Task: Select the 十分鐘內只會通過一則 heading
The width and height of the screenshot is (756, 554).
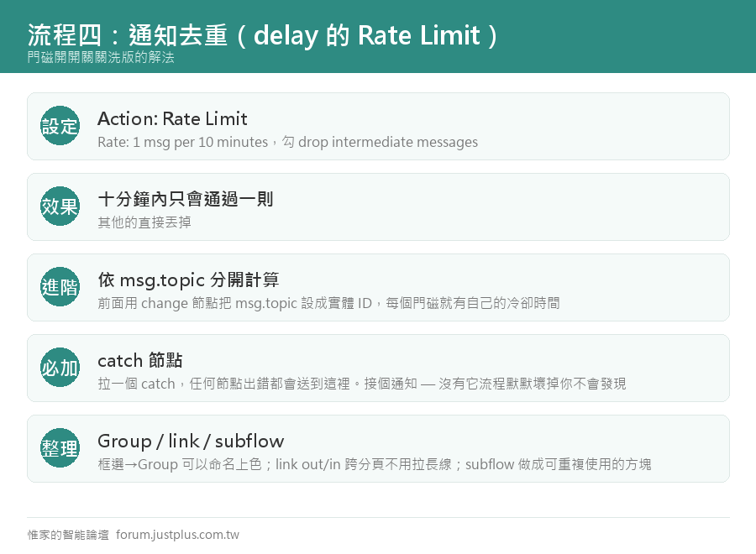Action: (x=186, y=199)
